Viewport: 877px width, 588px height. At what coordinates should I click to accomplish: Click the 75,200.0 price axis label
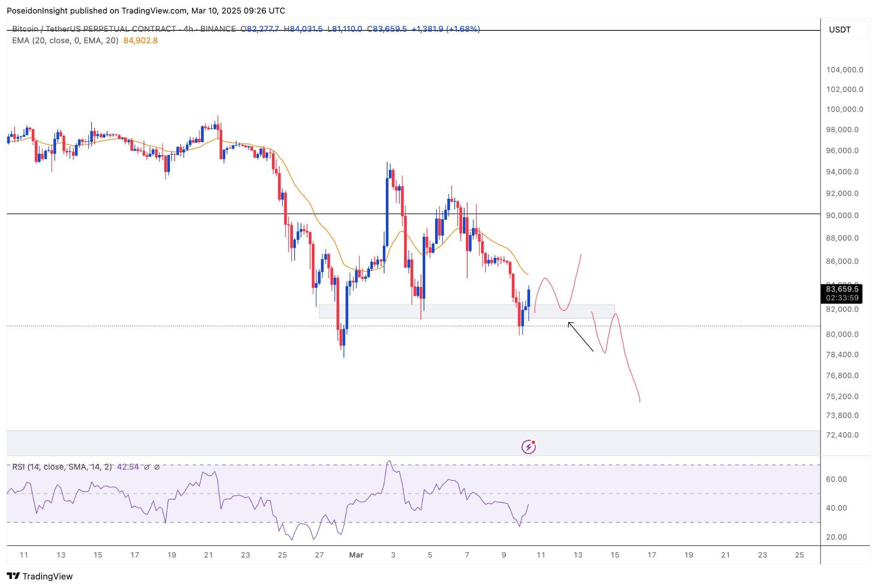842,397
